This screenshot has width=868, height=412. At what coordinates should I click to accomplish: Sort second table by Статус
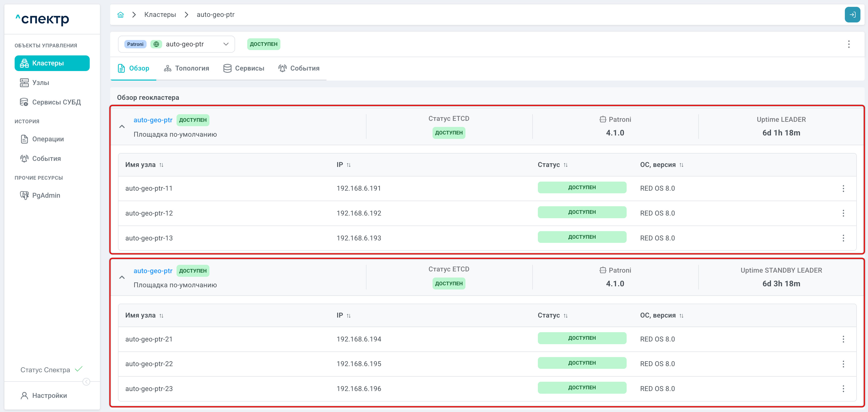coord(566,316)
